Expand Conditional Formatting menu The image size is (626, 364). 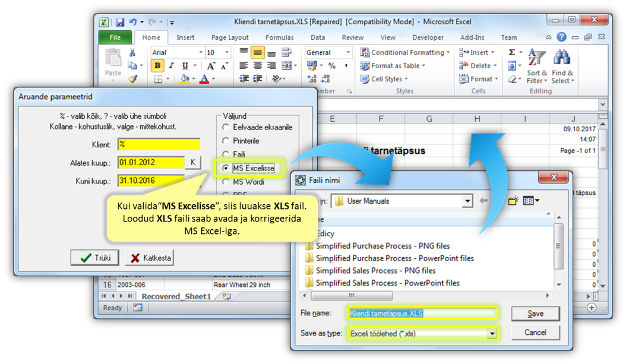[x=405, y=52]
